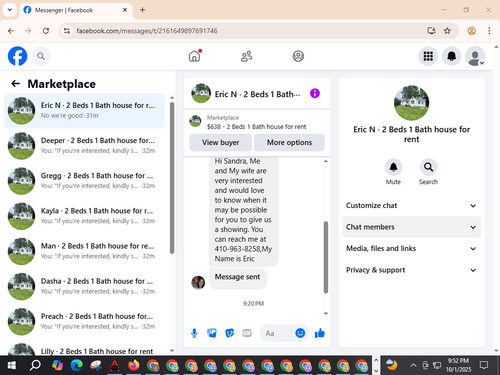Send a thumbs up like
The width and height of the screenshot is (500, 375).
coord(320,333)
